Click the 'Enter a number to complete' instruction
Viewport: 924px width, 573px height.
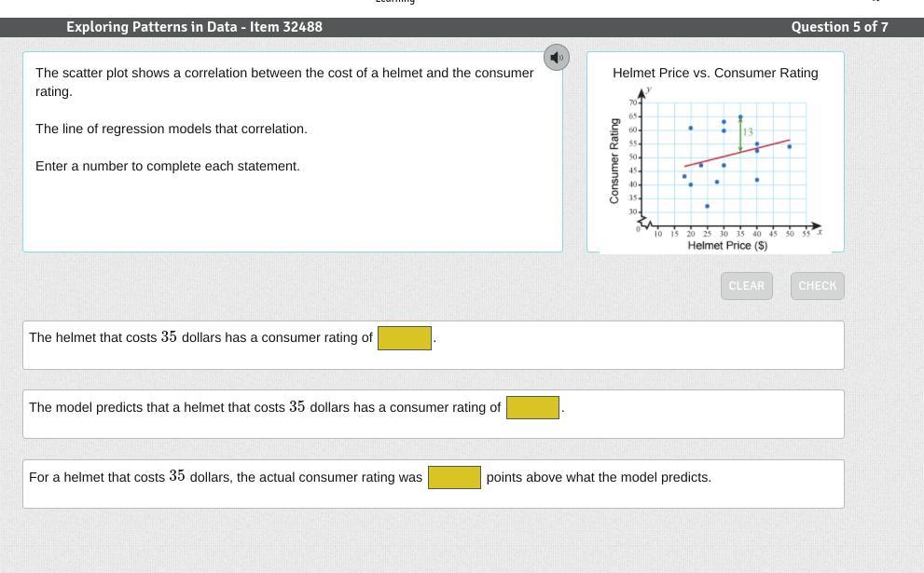(167, 166)
